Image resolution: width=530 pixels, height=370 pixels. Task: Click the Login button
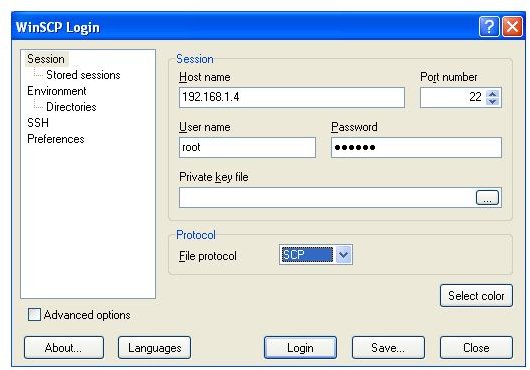coord(300,348)
